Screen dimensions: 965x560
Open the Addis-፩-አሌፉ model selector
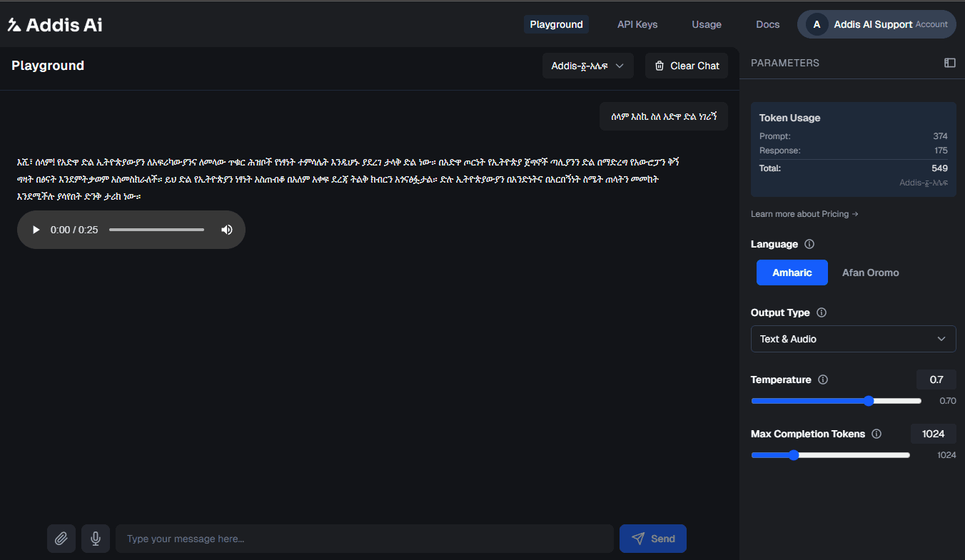pyautogui.click(x=588, y=66)
